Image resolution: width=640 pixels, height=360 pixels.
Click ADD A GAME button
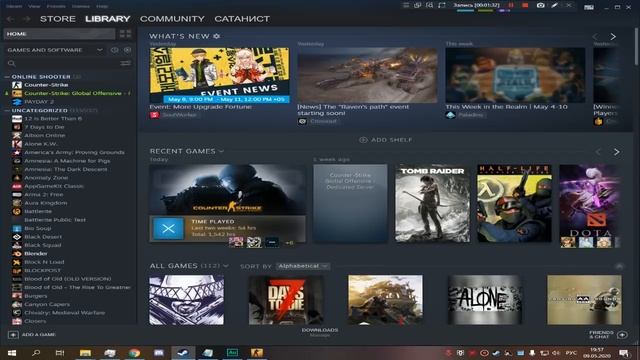tap(32, 335)
